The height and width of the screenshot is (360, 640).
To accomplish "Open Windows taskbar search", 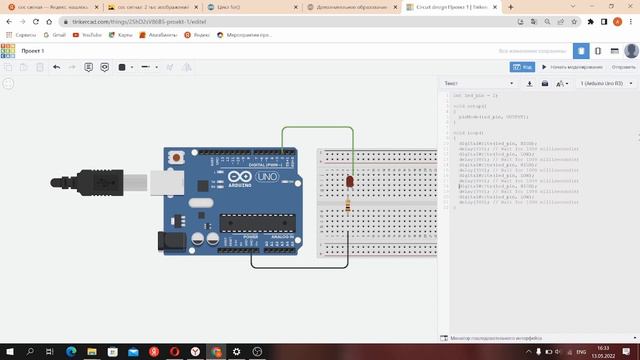I will (x=30, y=351).
